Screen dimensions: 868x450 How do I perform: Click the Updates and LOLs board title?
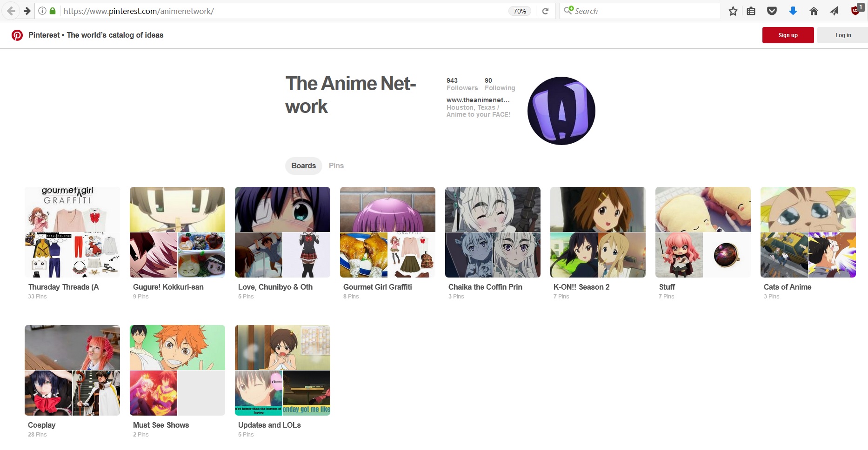coord(269,425)
